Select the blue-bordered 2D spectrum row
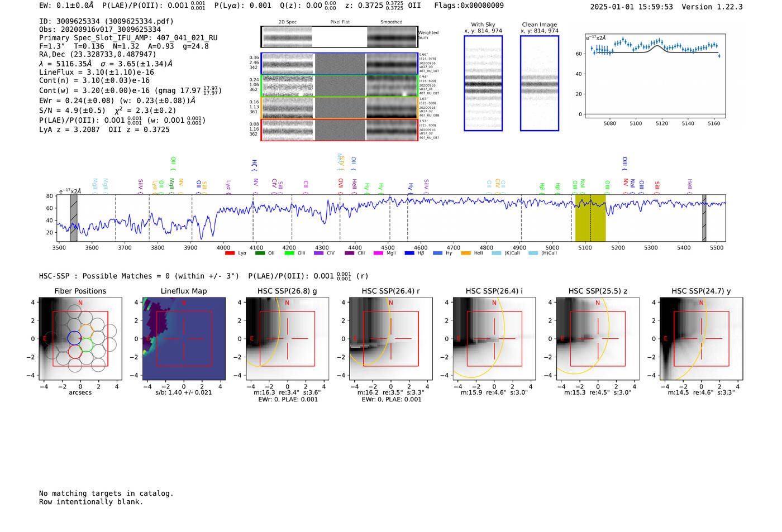Viewport: 782px width, 532px height. tap(339, 64)
